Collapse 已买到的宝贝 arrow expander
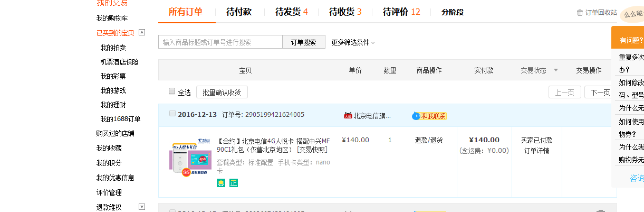Image resolution: width=644 pixels, height=212 pixels. (x=141, y=32)
